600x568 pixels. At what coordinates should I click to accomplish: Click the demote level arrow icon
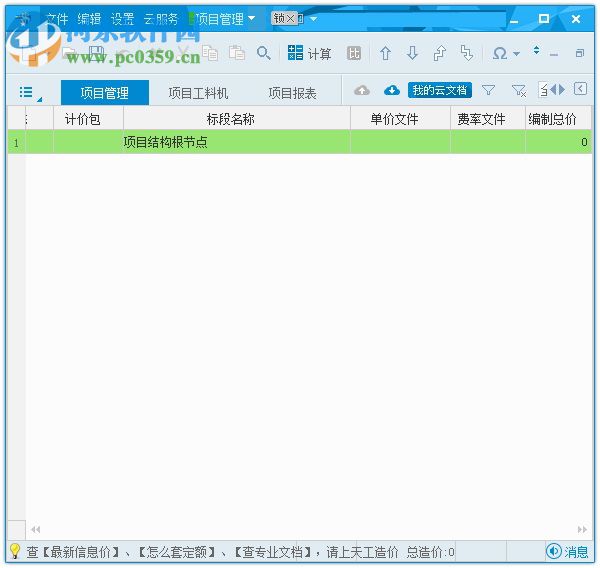pos(467,53)
